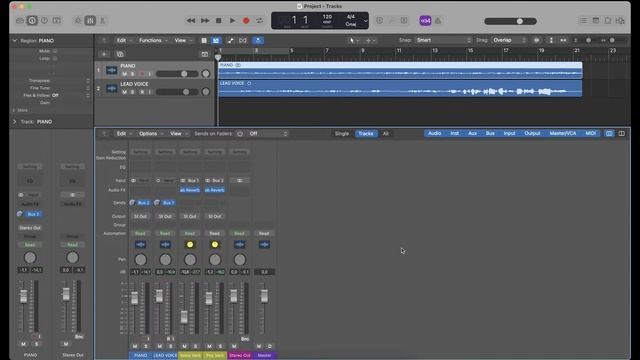The height and width of the screenshot is (360, 640).
Task: Open the Note Pads button
Action: click(596, 20)
